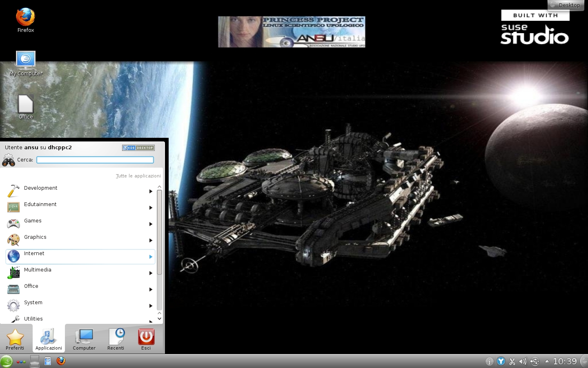588x368 pixels.
Task: Click the Built With SUSE Studio logo
Action: (535, 27)
